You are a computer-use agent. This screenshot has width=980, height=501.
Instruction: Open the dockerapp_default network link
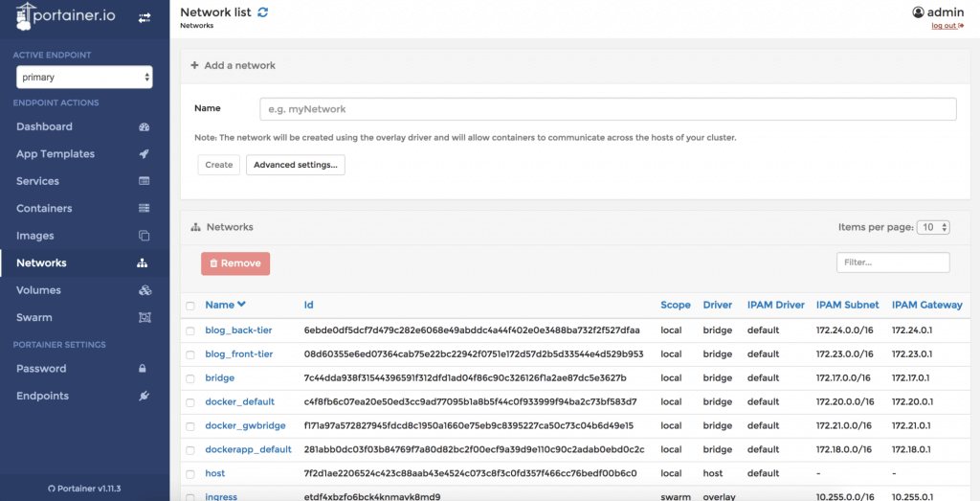249,449
